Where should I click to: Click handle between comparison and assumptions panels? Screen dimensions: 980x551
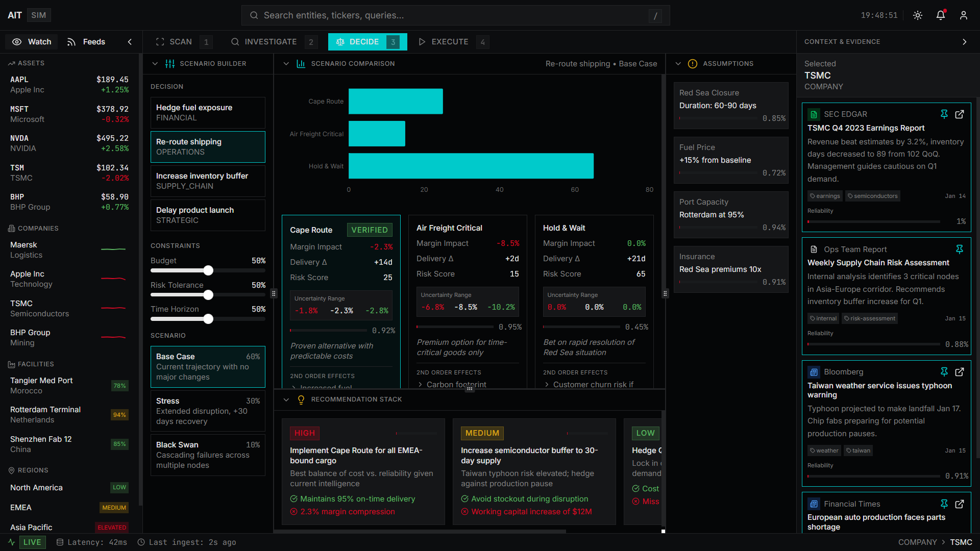(x=665, y=293)
